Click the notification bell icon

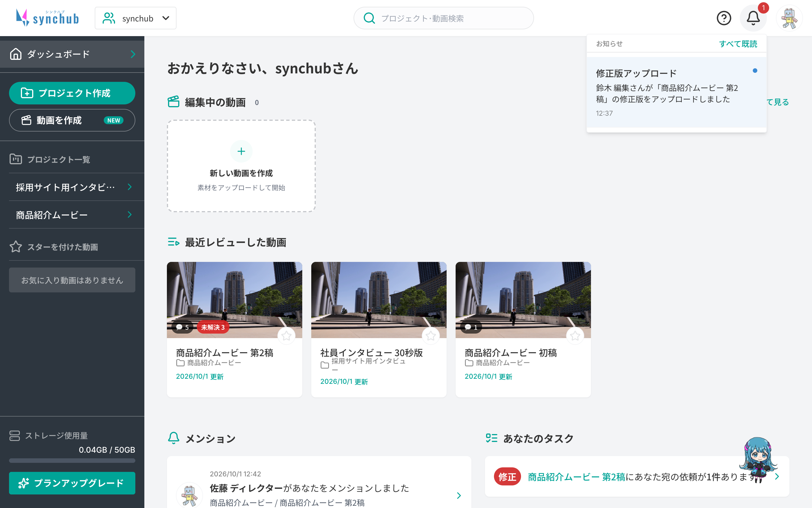pos(753,18)
